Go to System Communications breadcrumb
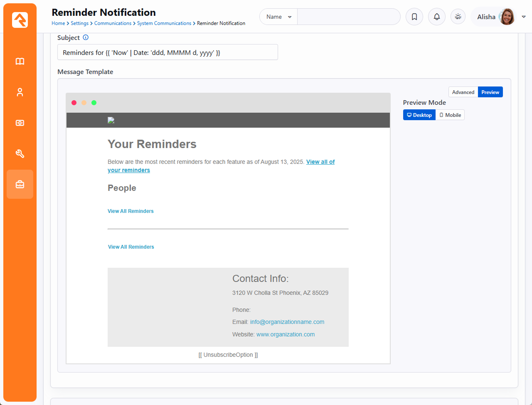This screenshot has width=532, height=405. click(x=164, y=23)
